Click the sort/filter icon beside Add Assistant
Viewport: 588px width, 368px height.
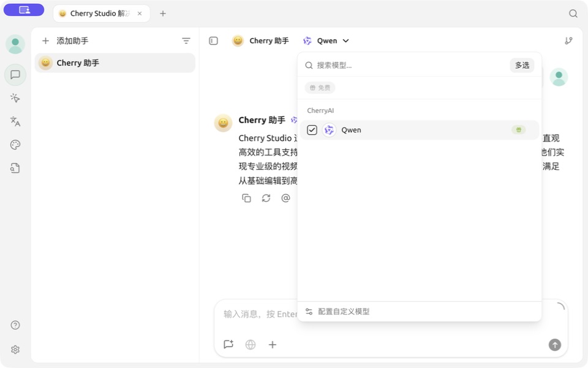[186, 40]
